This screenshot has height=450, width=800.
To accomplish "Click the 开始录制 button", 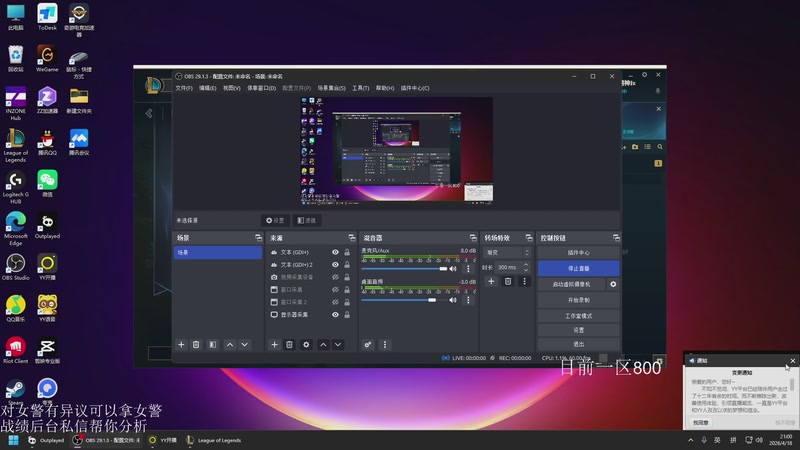I will click(579, 300).
